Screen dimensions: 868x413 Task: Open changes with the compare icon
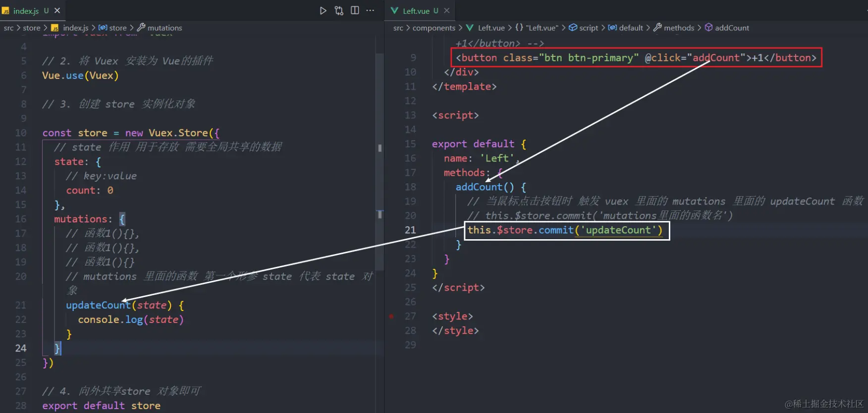click(339, 10)
